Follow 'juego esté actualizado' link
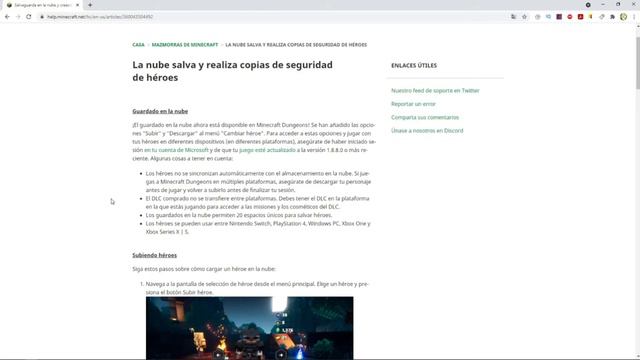This screenshot has width=640, height=360. [267, 150]
